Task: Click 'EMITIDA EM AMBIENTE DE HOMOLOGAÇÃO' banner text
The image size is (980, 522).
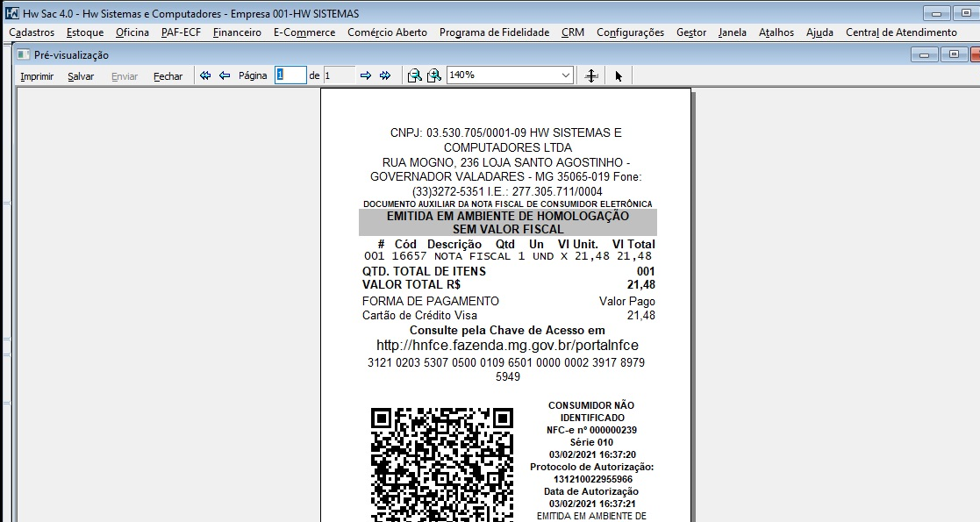Action: (x=507, y=216)
